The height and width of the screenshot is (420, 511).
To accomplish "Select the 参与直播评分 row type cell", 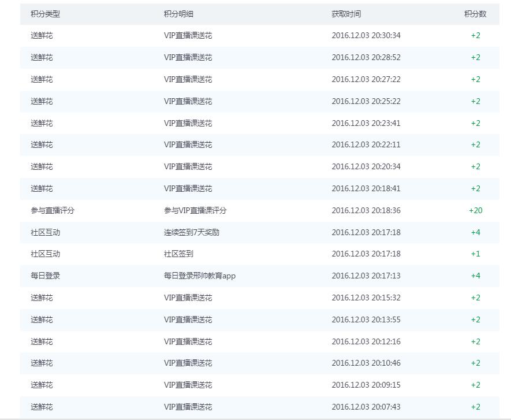I will [x=53, y=210].
